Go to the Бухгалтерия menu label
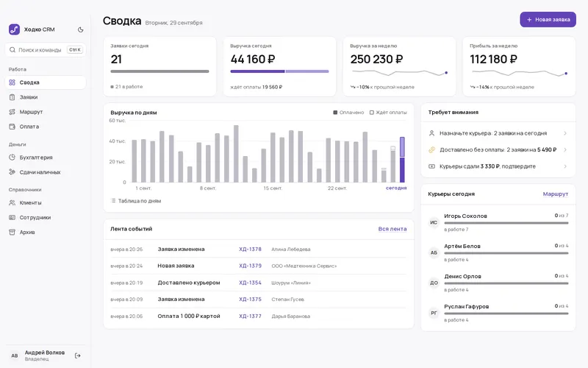This screenshot has height=368, width=588. click(36, 158)
